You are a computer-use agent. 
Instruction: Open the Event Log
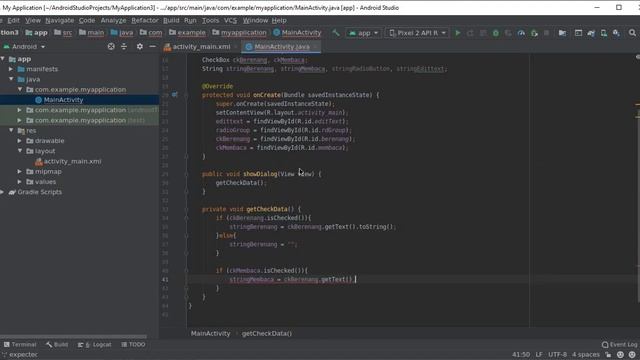[x=619, y=344]
